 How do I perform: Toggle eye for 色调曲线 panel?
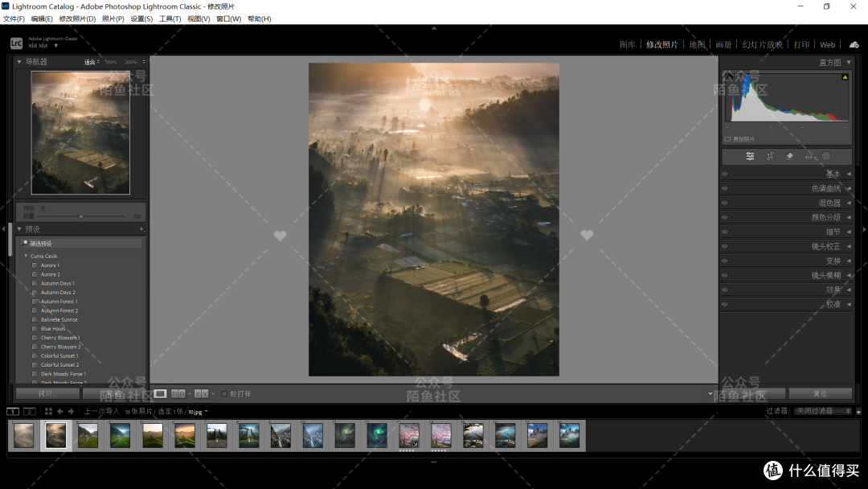pos(725,188)
